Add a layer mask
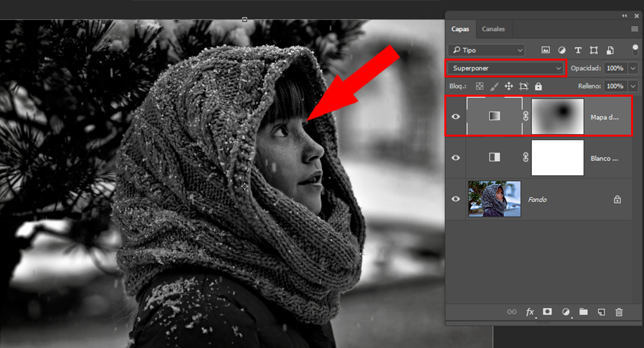 pos(547,312)
